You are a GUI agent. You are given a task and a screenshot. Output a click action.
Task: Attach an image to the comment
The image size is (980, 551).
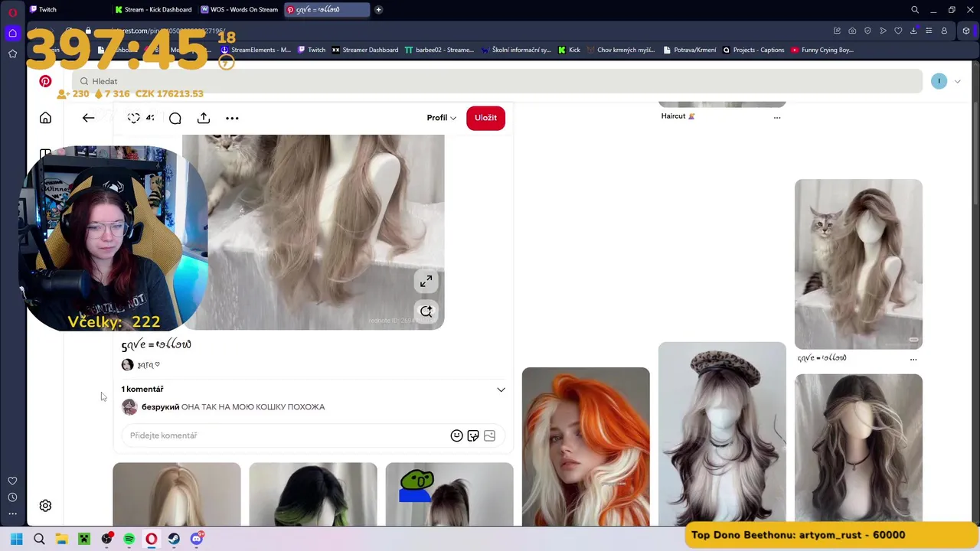point(490,435)
